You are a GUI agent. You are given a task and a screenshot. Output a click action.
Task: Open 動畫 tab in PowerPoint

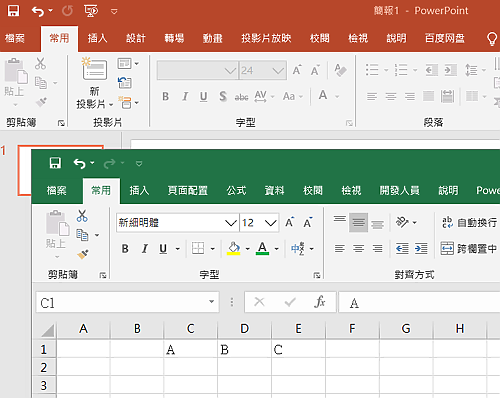point(212,38)
